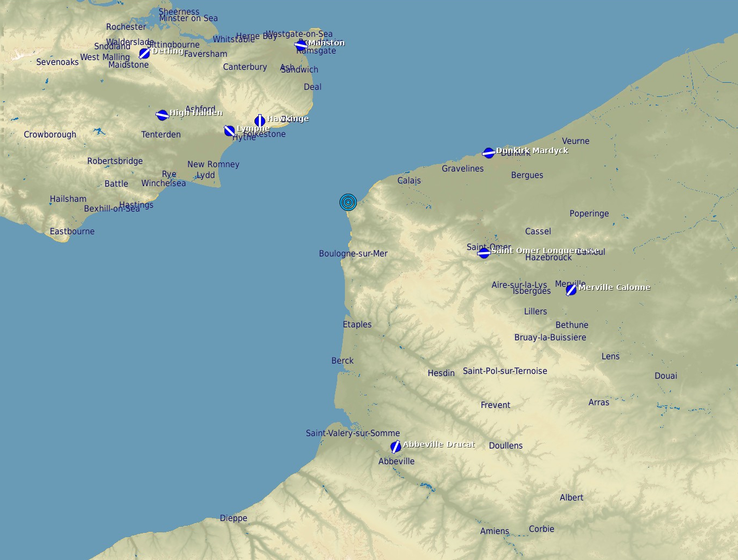Click the concentric circles marker off Calais coast
Image resolution: width=738 pixels, height=560 pixels.
(x=348, y=202)
